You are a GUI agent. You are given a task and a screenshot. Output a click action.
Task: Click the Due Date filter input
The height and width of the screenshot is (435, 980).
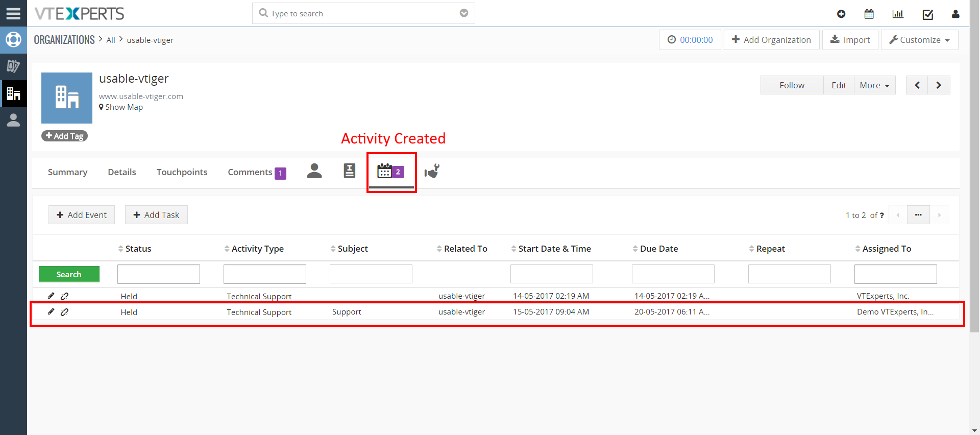pyautogui.click(x=673, y=274)
